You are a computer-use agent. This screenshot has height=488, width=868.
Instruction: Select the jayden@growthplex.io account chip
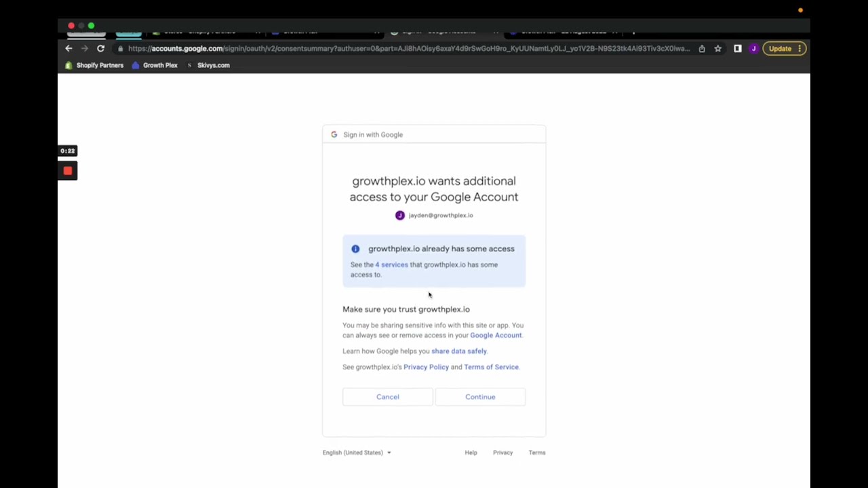pos(434,215)
